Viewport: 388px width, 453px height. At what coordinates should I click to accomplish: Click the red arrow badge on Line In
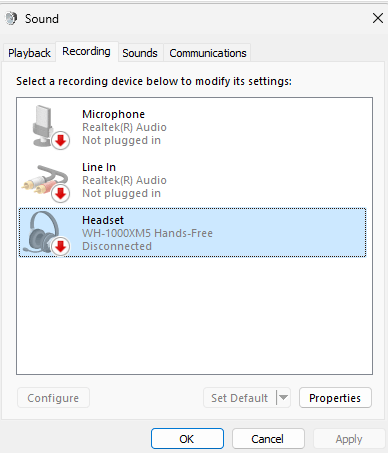[x=61, y=193]
